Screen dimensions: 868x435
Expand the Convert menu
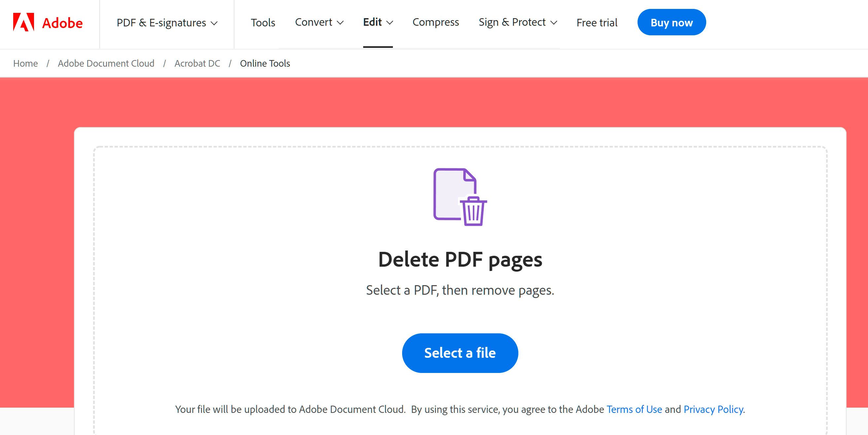pyautogui.click(x=319, y=22)
